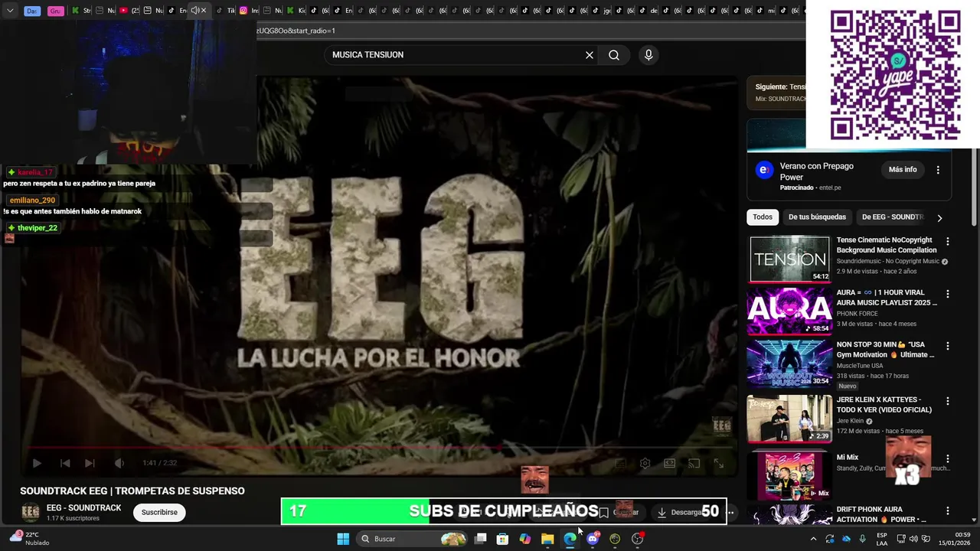Open options menu for the entel ad
980x551 pixels.
click(938, 170)
